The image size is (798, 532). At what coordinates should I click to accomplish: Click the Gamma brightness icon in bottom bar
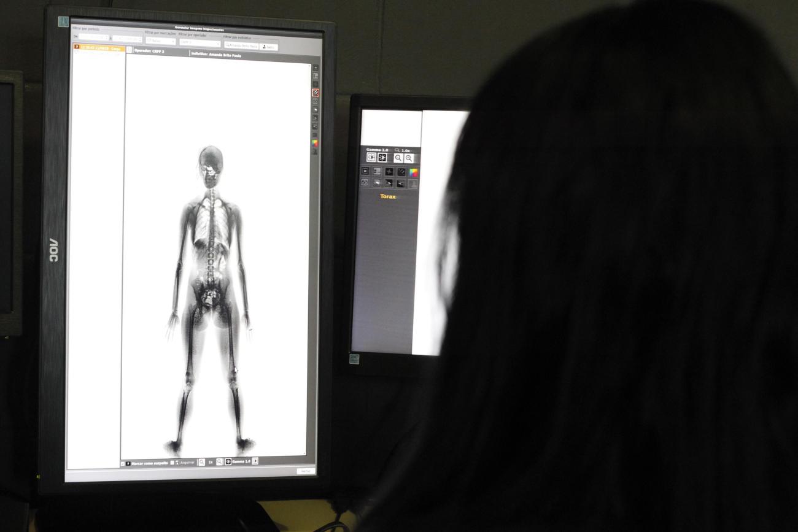[228, 461]
